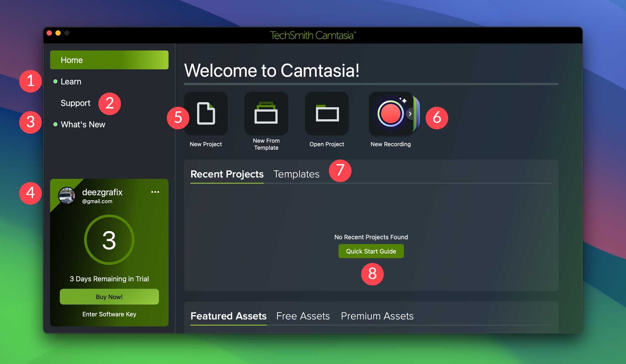View the Premium Assets tab
Viewport: 626px width, 364px height.
377,316
